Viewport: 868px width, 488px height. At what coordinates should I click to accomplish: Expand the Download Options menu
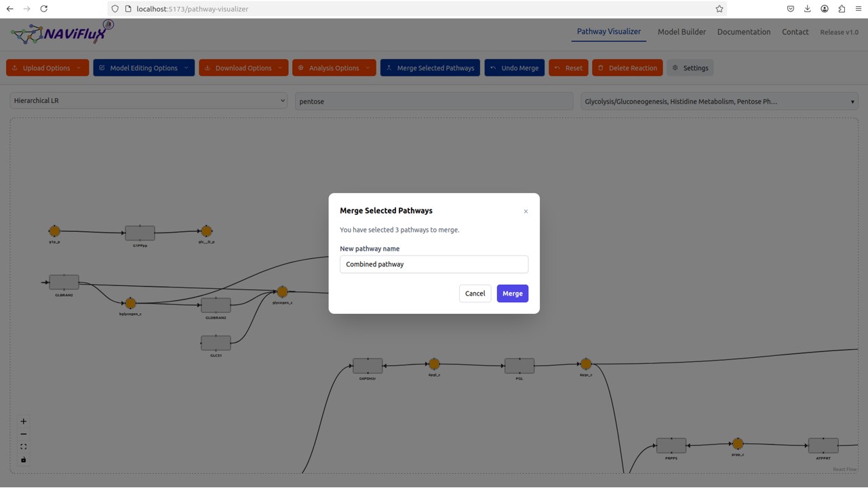pyautogui.click(x=243, y=67)
